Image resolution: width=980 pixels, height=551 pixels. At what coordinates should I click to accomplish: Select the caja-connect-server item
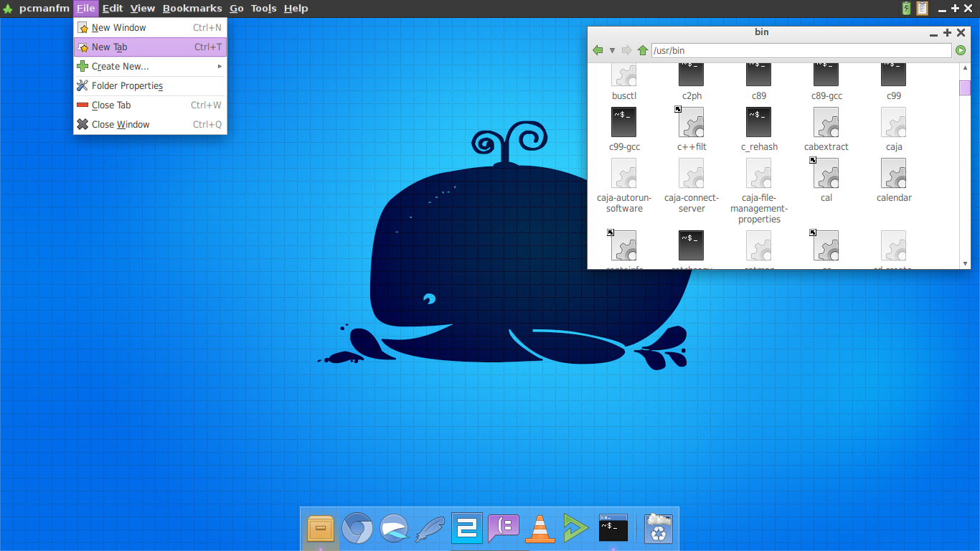pyautogui.click(x=691, y=174)
